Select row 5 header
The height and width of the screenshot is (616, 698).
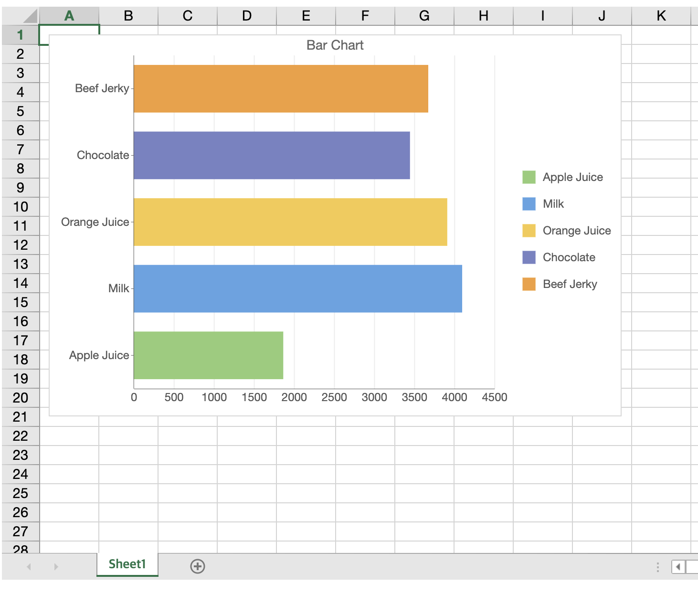point(20,111)
